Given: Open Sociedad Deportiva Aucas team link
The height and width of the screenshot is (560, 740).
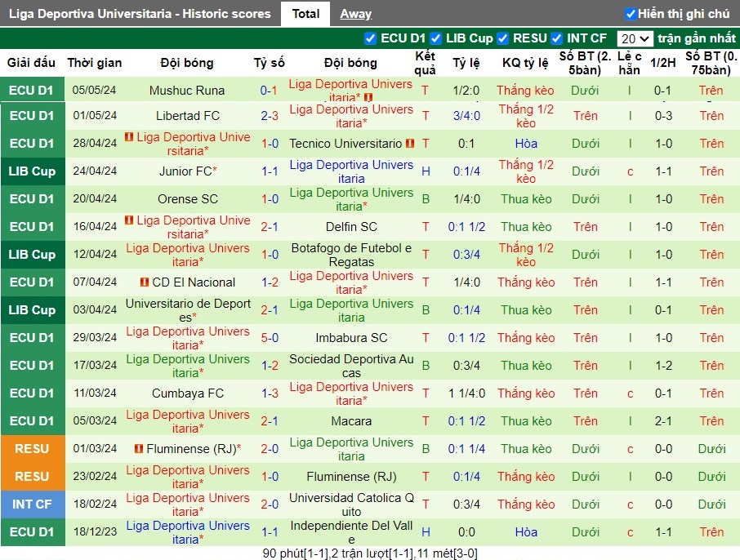Looking at the screenshot, I should 351,366.
